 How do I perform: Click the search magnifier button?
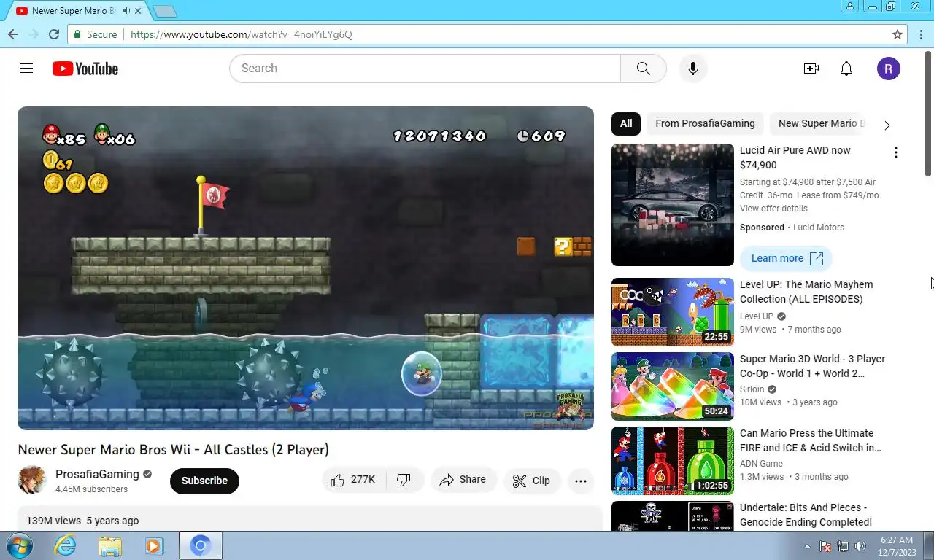point(643,69)
